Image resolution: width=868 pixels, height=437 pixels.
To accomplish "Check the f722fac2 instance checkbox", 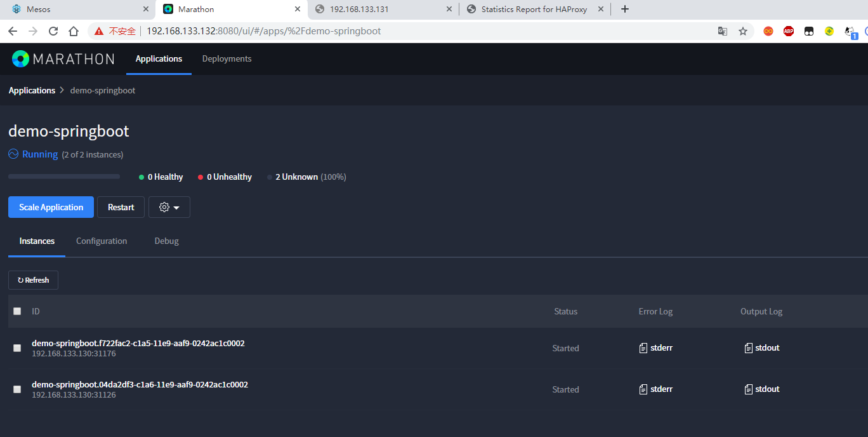I will [x=17, y=348].
